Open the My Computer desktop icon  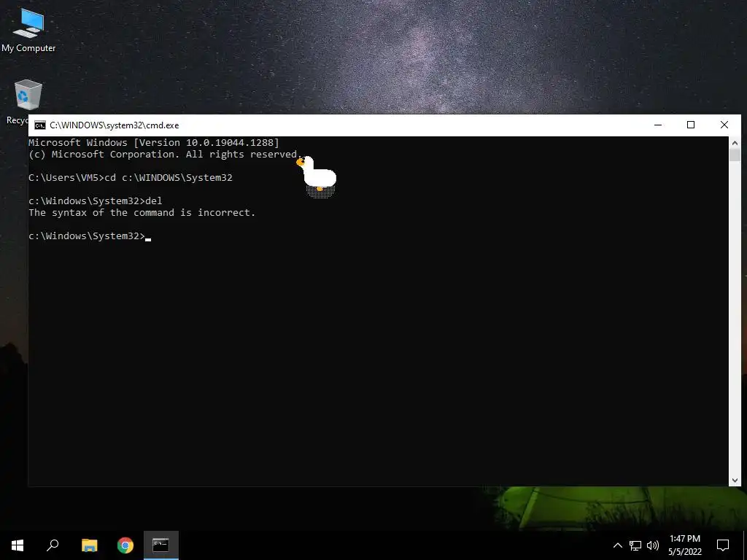(28, 29)
